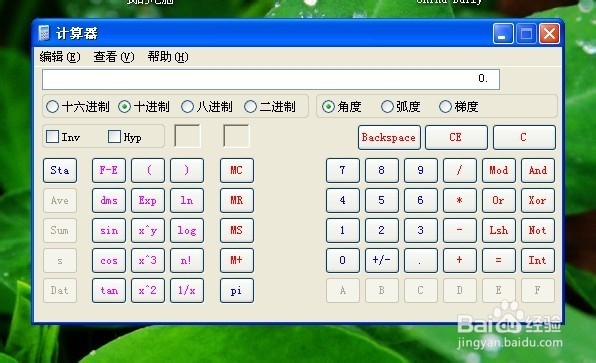Click digit 7 on the keypad
The height and width of the screenshot is (363, 596).
coord(342,170)
